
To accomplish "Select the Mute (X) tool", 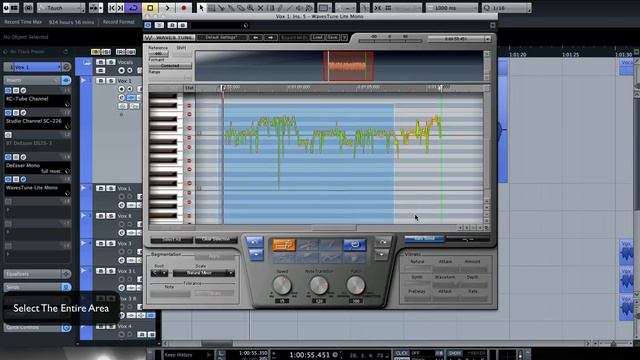I will (260, 8).
